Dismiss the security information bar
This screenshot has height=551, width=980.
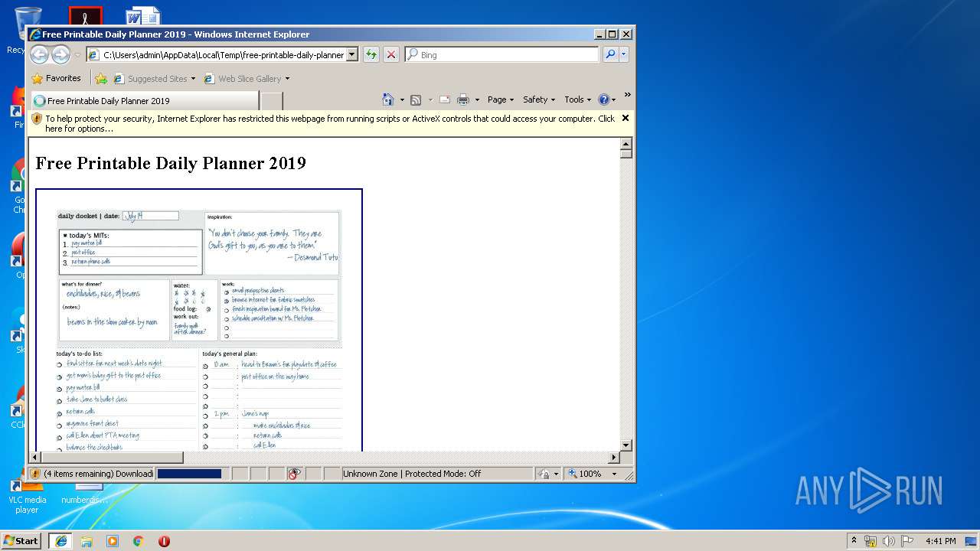[x=626, y=118]
